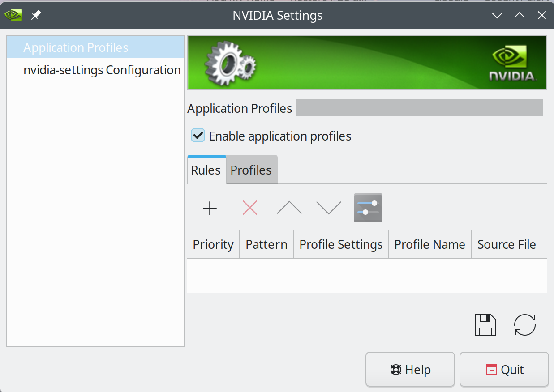This screenshot has width=554, height=392.
Task: Select the Rules tab
Action: click(x=206, y=170)
